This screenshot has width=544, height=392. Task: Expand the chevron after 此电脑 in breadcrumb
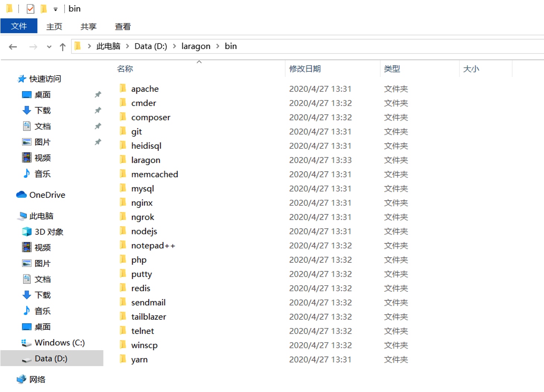(128, 46)
